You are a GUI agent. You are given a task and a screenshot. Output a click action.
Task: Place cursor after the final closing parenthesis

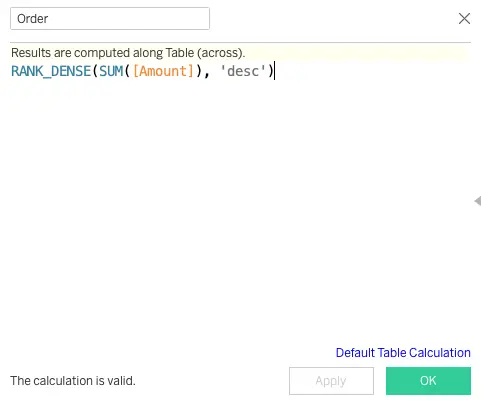[274, 71]
